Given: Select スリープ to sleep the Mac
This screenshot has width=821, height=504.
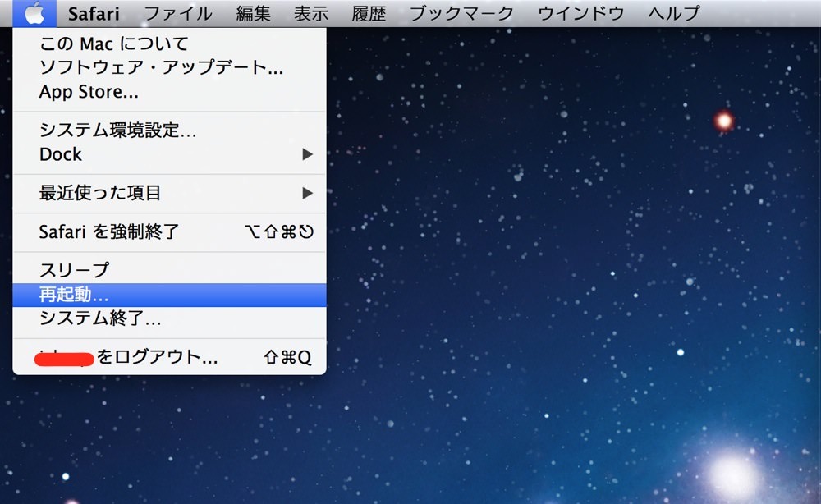Looking at the screenshot, I should 169,270.
